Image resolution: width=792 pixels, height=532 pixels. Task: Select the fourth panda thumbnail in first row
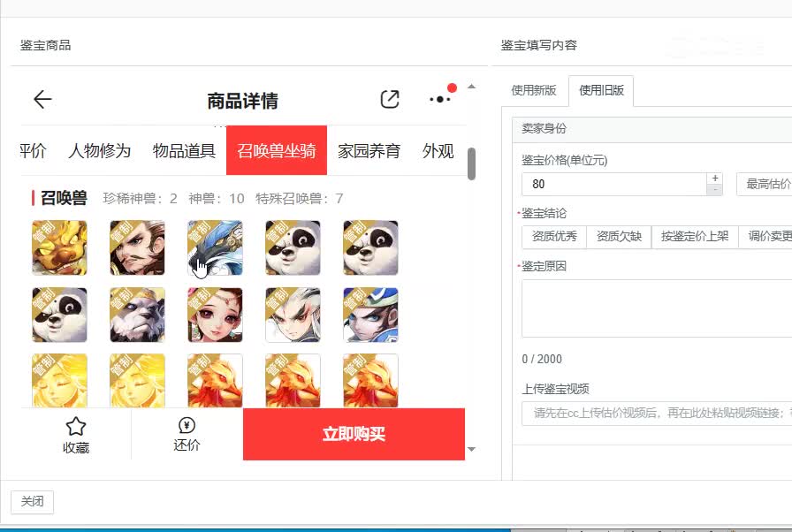coord(293,247)
